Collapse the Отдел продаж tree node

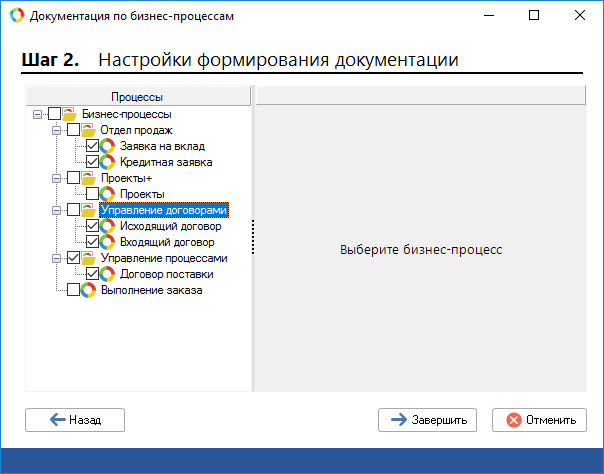coord(57,130)
